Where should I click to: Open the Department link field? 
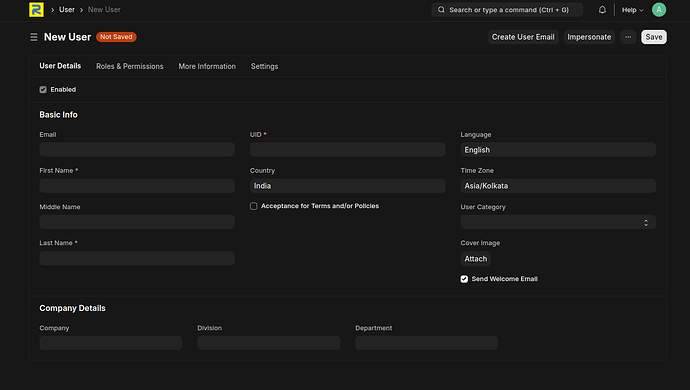click(x=427, y=343)
